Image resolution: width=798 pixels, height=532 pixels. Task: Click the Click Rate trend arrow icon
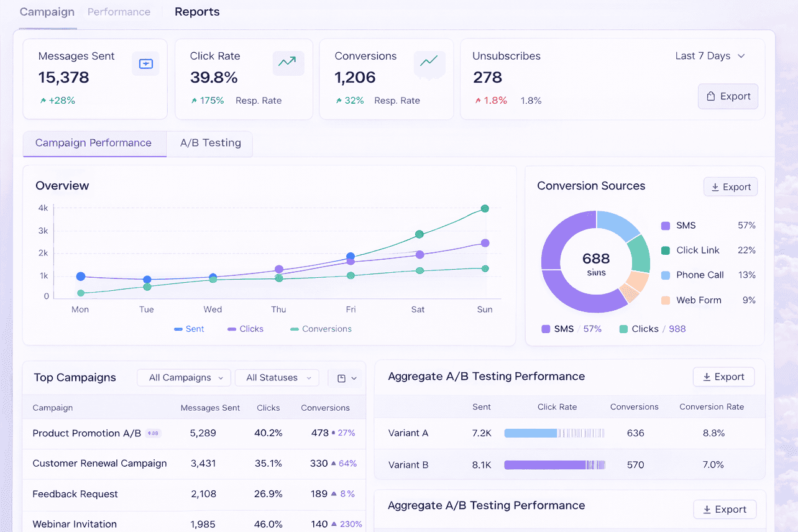coord(288,63)
